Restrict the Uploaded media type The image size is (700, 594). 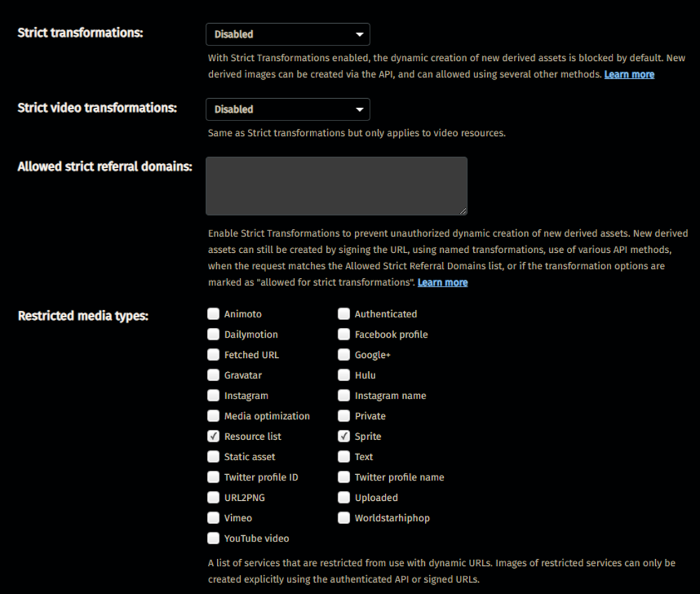pos(344,497)
